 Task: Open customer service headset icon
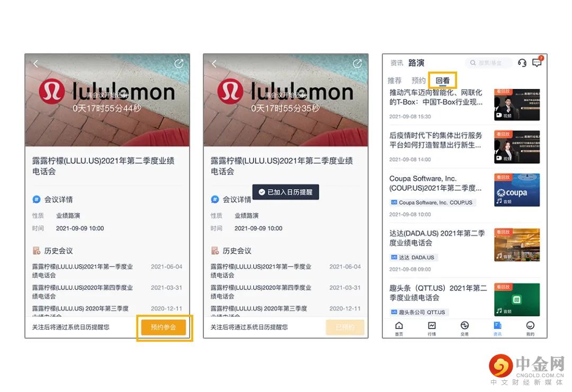(522, 62)
